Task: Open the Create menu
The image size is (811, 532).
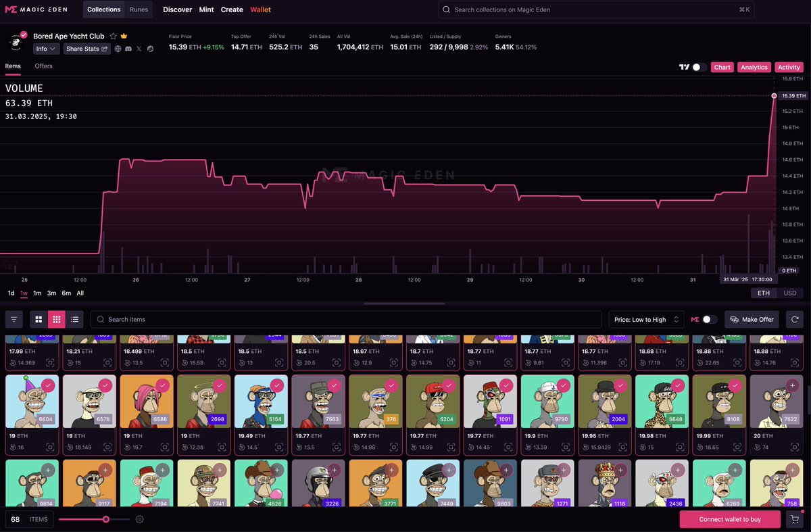Action: [x=232, y=9]
